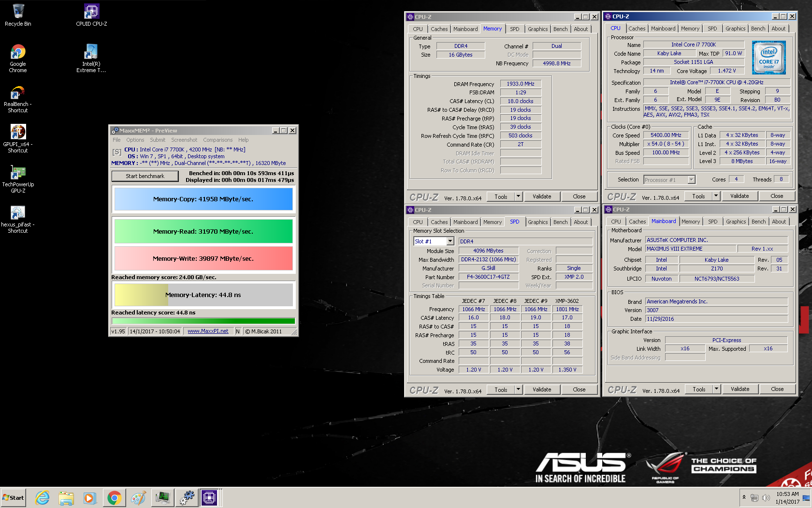Image resolution: width=812 pixels, height=508 pixels.
Task: Click the taskbar clock showing 10:53 AM
Action: point(787,498)
